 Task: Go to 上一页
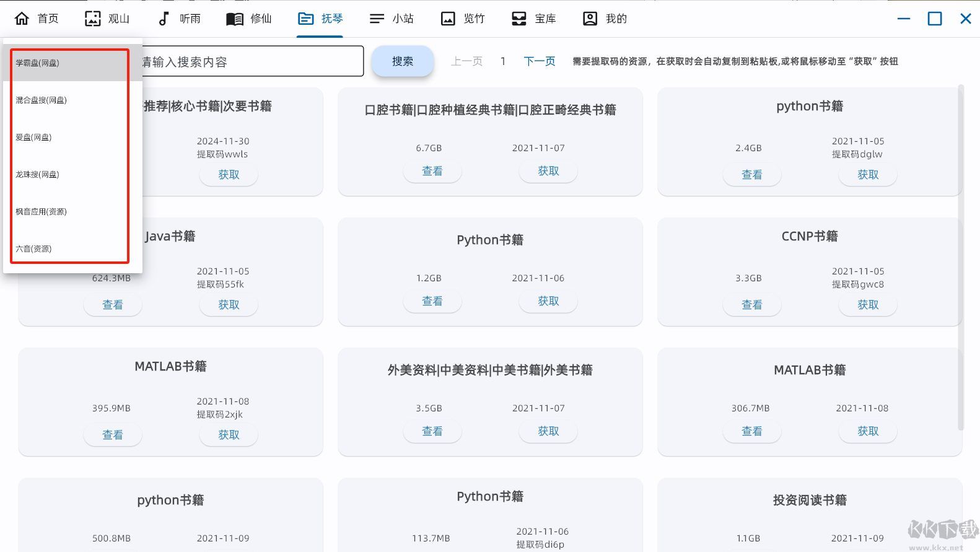(466, 61)
